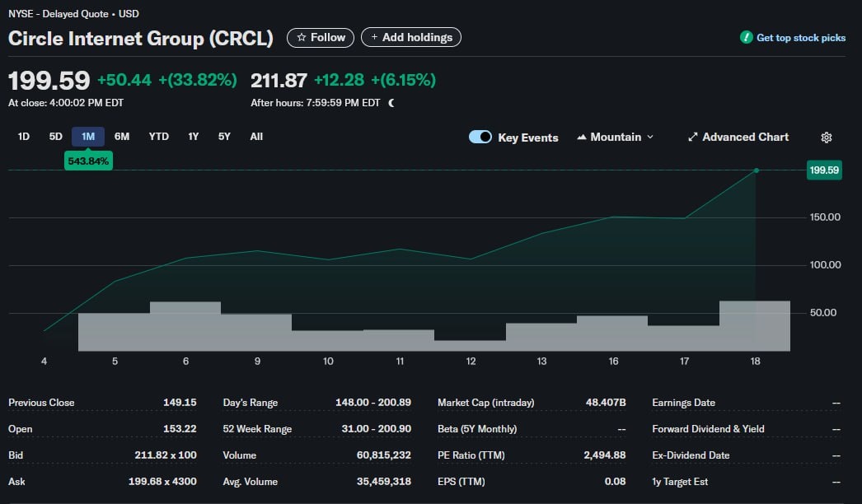Click the Volume value 60,815,232
Screen dimensions: 862x504
[384, 455]
